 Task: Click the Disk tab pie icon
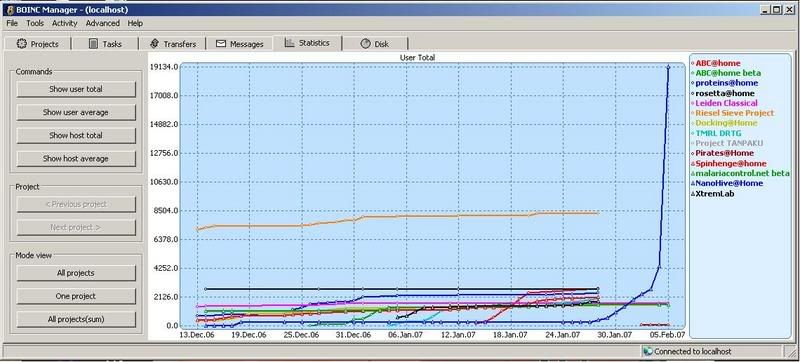click(365, 44)
